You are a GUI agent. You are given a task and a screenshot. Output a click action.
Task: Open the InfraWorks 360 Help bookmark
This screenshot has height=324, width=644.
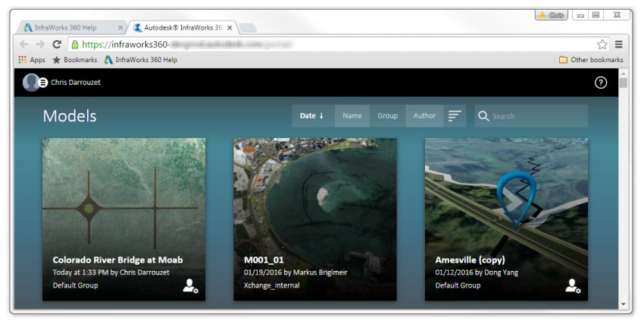point(141,60)
